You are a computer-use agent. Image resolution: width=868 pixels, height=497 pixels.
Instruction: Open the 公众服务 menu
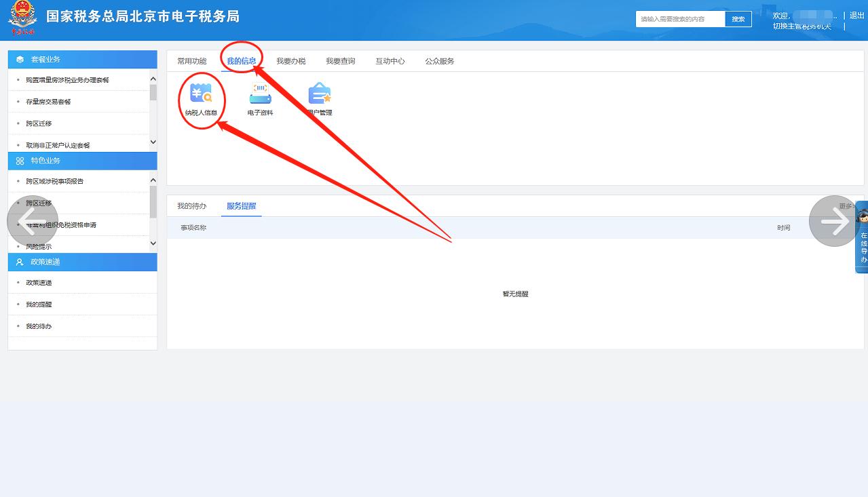click(x=439, y=60)
